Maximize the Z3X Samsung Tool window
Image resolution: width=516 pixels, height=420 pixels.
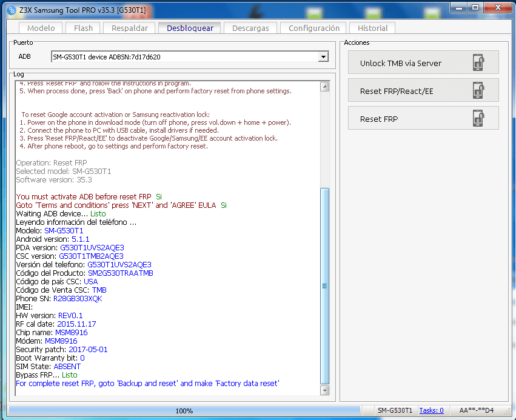[475, 8]
